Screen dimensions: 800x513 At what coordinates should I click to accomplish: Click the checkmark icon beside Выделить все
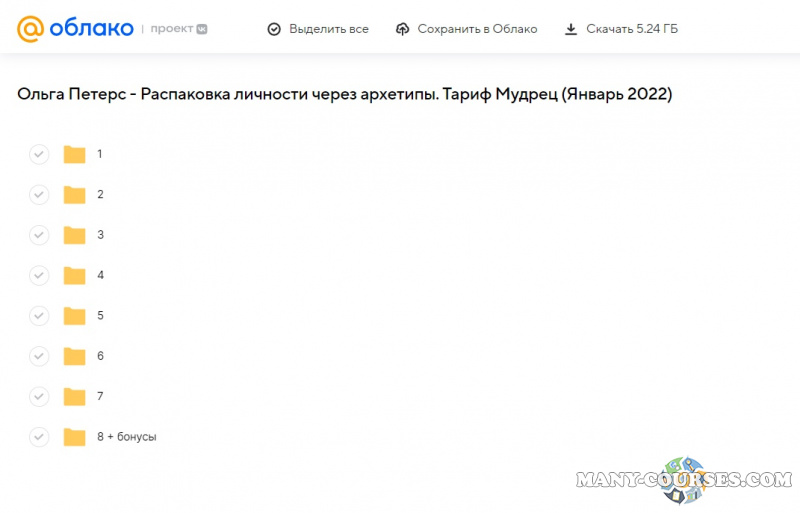[x=274, y=29]
